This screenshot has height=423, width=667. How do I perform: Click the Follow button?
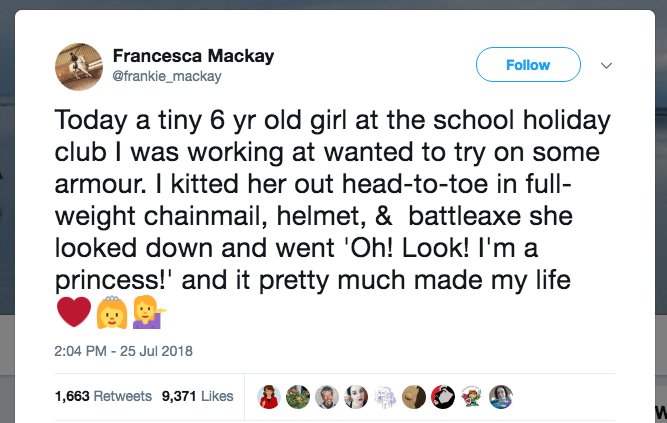coord(528,65)
